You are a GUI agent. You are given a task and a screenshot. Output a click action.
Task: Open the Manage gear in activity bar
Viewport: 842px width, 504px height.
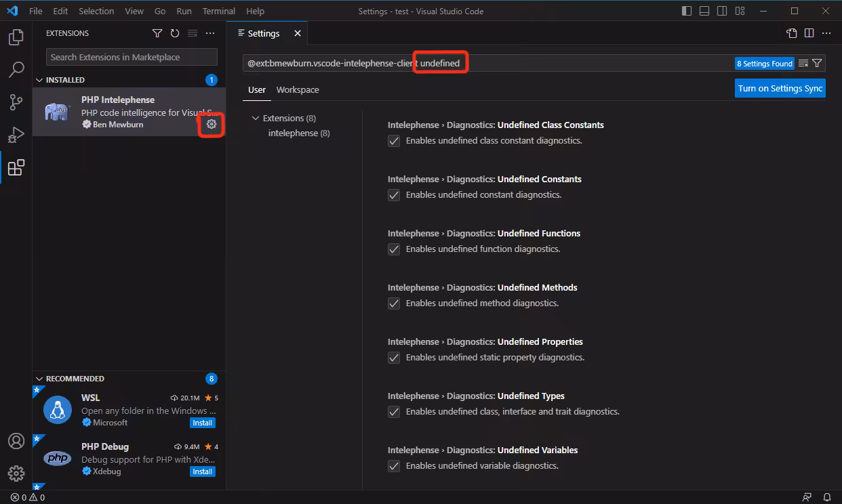[x=16, y=474]
